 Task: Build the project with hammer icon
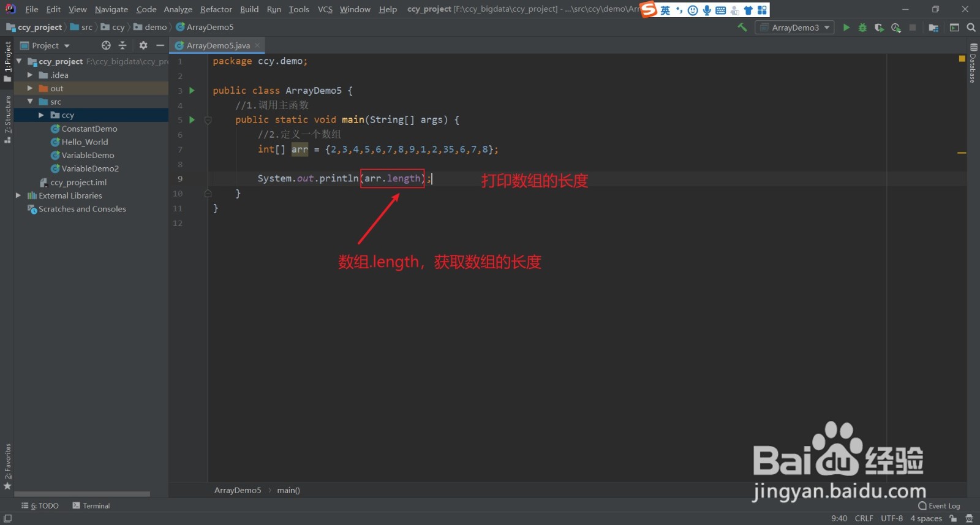[x=742, y=27]
